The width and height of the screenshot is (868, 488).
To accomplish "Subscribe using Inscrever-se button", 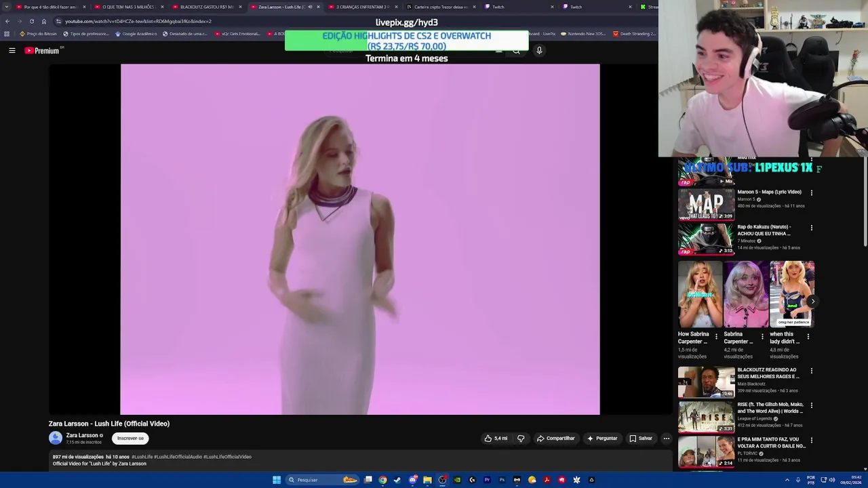I will (130, 439).
